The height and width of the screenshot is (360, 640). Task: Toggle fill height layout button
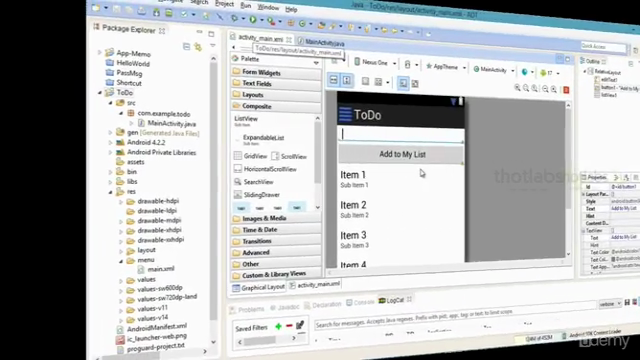347,80
